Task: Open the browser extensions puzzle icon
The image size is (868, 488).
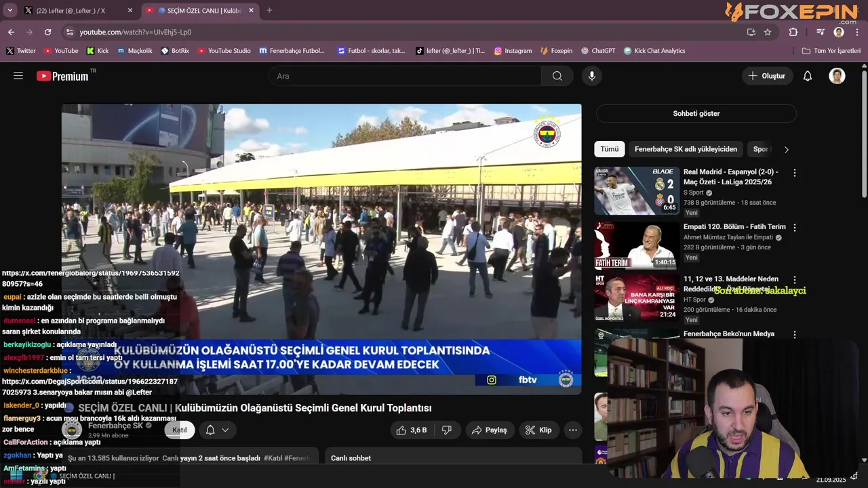Action: pos(793,32)
